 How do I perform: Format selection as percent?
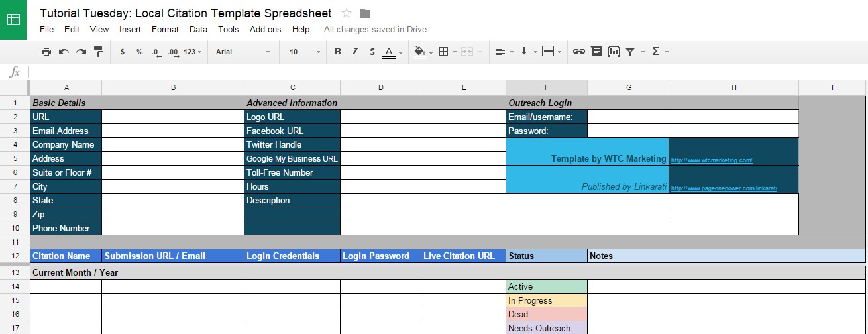pos(139,52)
